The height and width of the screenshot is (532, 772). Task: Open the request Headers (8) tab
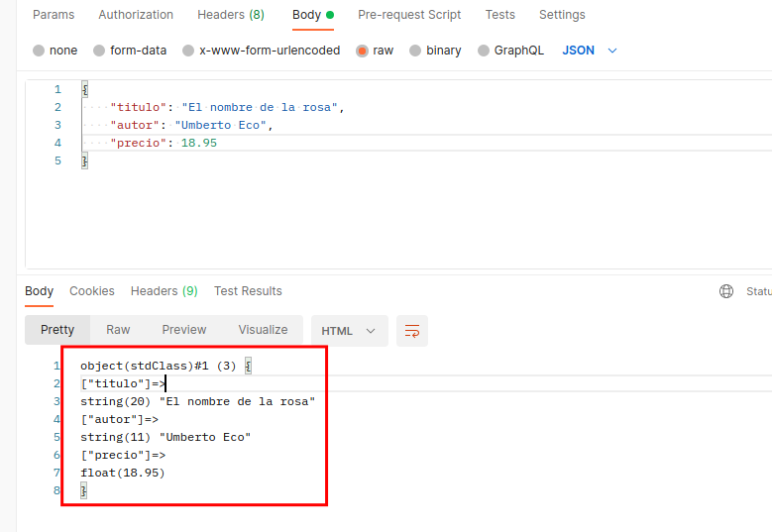[x=231, y=15]
